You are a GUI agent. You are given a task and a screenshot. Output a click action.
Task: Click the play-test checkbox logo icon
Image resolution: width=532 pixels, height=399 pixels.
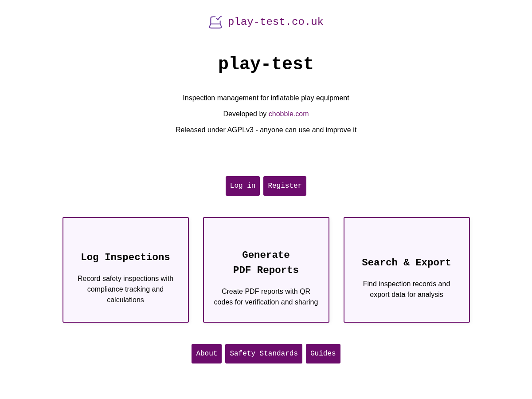(x=215, y=21)
